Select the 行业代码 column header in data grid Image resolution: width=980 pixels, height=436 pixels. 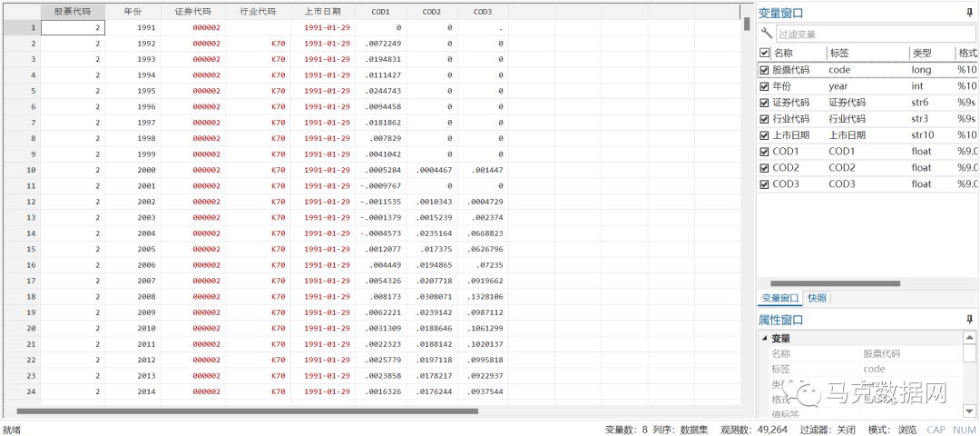(x=258, y=12)
